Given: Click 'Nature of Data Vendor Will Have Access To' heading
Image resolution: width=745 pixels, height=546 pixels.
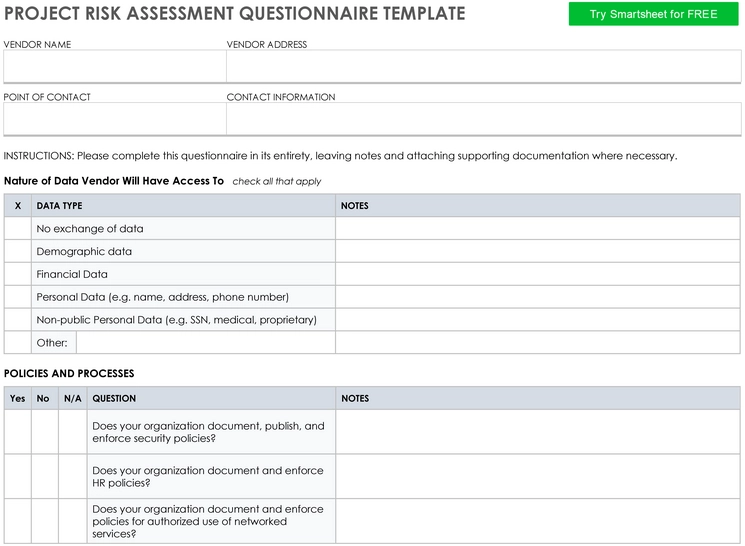Looking at the screenshot, I should (114, 181).
